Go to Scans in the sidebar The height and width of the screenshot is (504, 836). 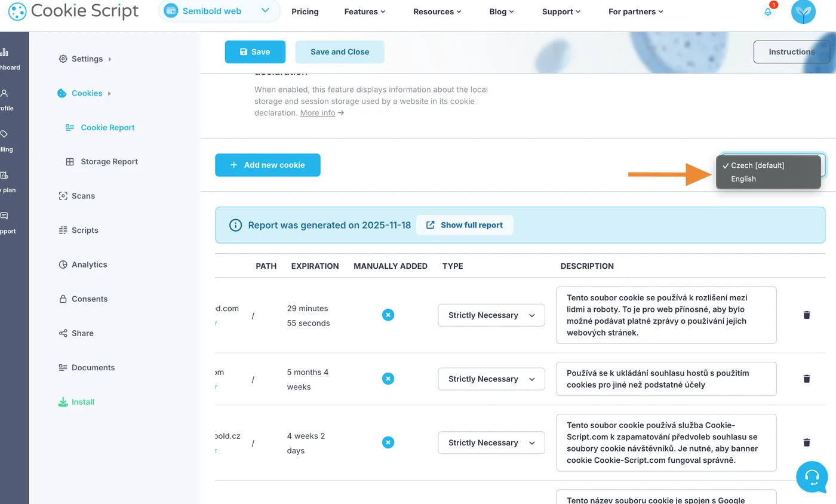tap(77, 196)
